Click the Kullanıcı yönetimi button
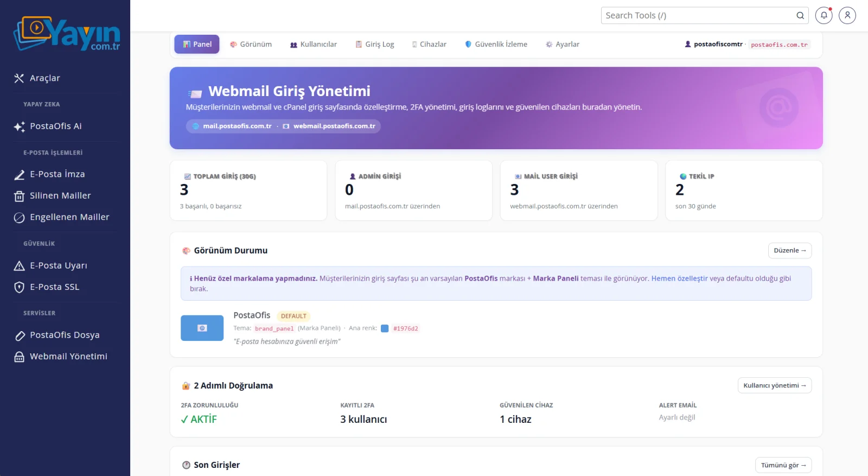Image resolution: width=868 pixels, height=476 pixels. pos(775,385)
